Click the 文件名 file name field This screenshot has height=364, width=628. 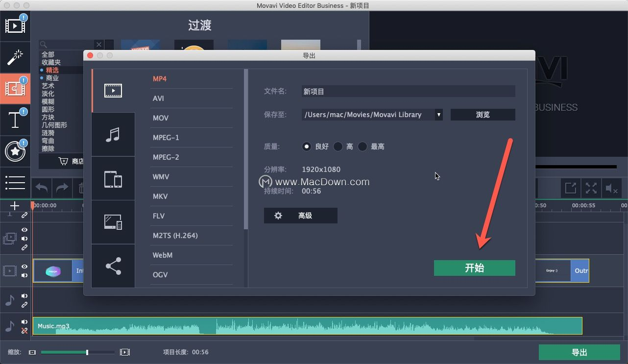coord(409,91)
